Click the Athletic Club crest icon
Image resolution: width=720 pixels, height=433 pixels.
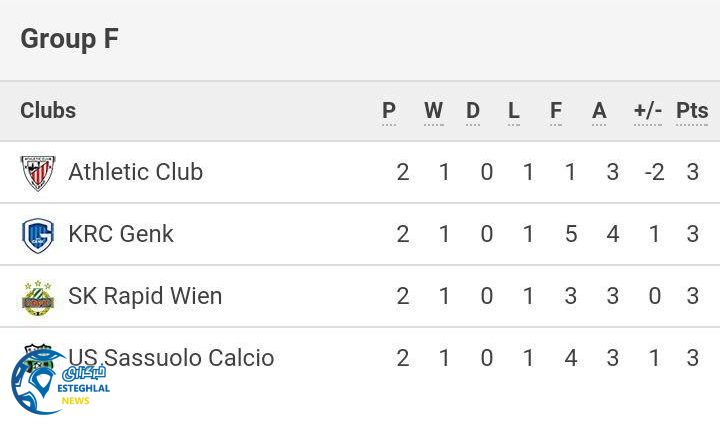[x=38, y=173]
